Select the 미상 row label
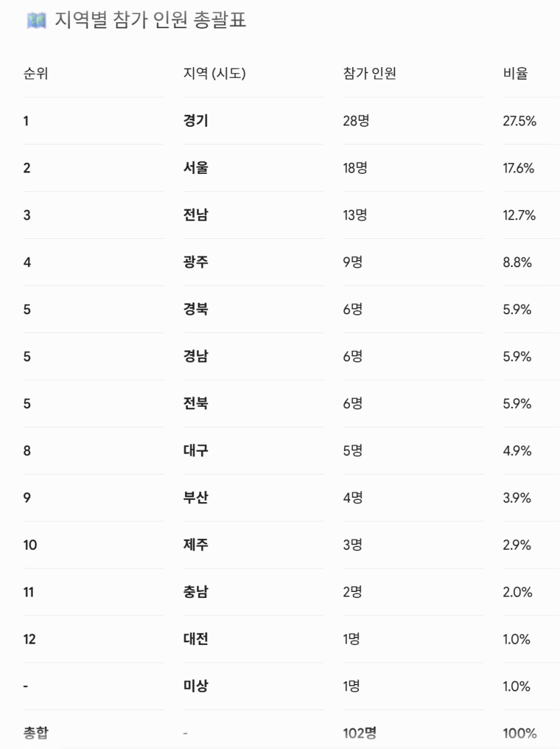 [196, 686]
